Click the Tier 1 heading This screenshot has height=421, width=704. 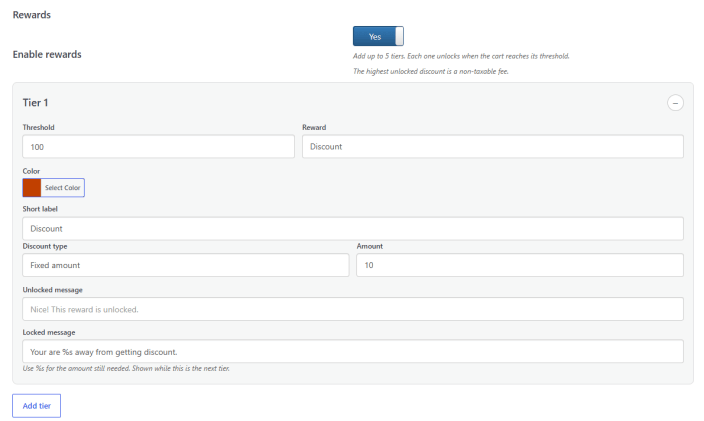tap(35, 103)
